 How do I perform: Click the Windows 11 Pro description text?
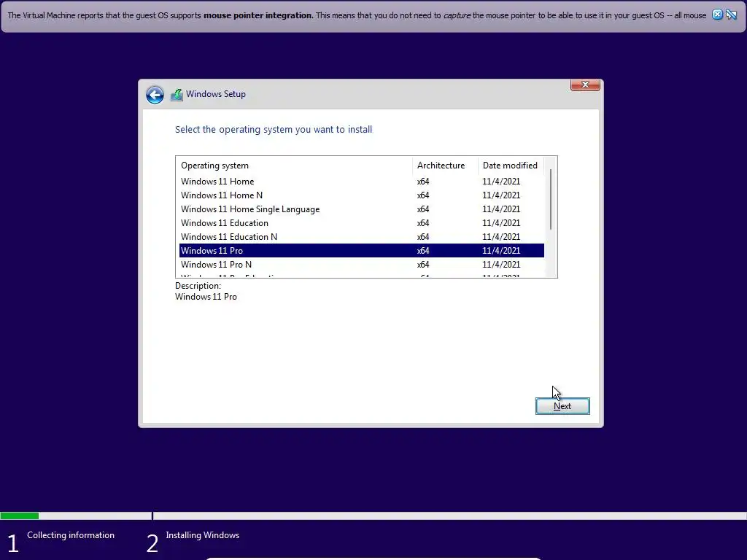point(206,297)
